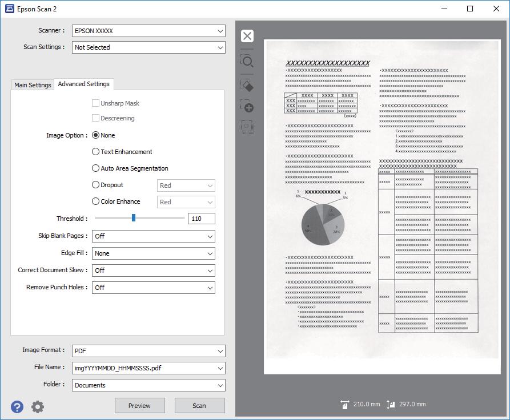Choose Text Enhancement image option

point(95,152)
